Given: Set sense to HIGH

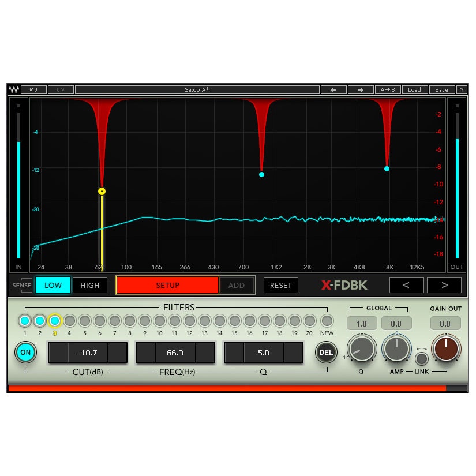Looking at the screenshot, I should [x=90, y=285].
